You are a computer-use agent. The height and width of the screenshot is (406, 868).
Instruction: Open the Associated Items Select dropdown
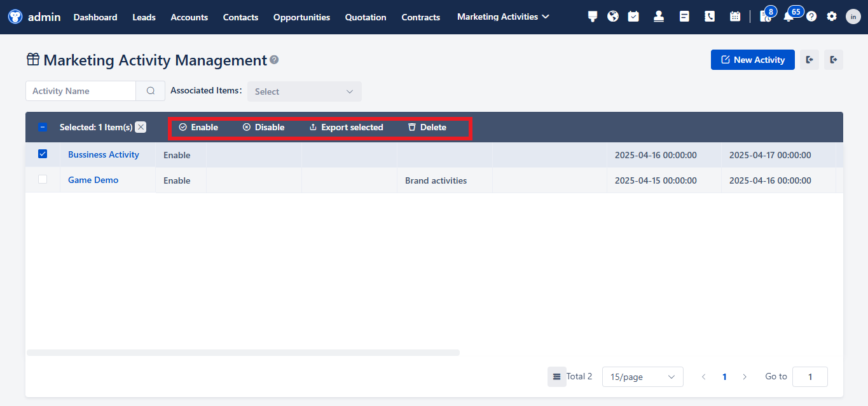(x=304, y=91)
